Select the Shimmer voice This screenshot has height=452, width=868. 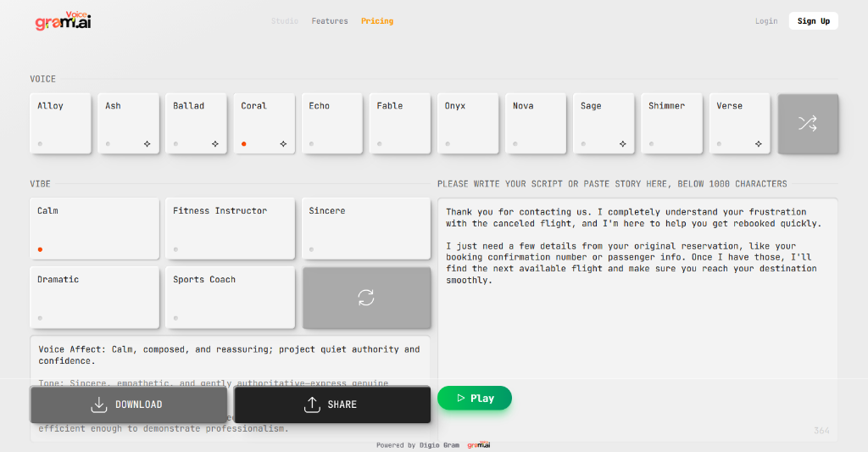pyautogui.click(x=671, y=123)
